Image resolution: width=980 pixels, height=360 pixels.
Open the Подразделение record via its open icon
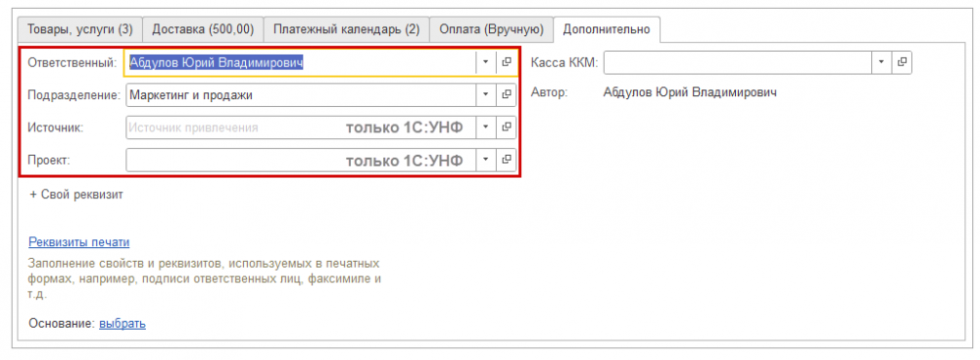tap(507, 95)
